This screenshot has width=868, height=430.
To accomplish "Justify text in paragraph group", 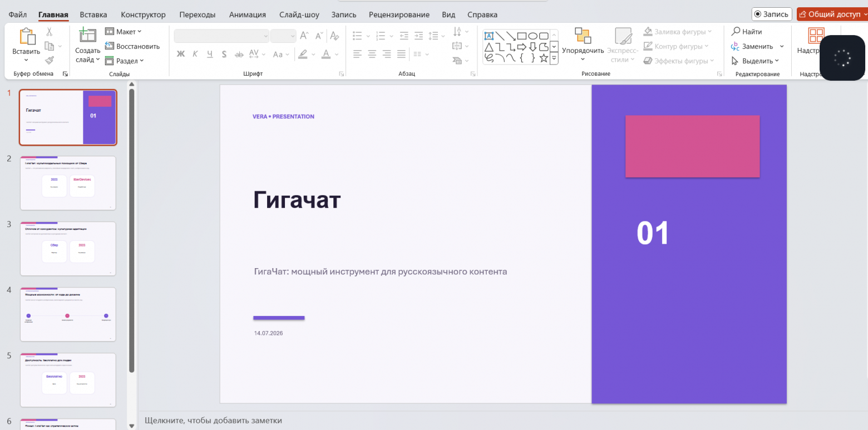I will coord(402,54).
